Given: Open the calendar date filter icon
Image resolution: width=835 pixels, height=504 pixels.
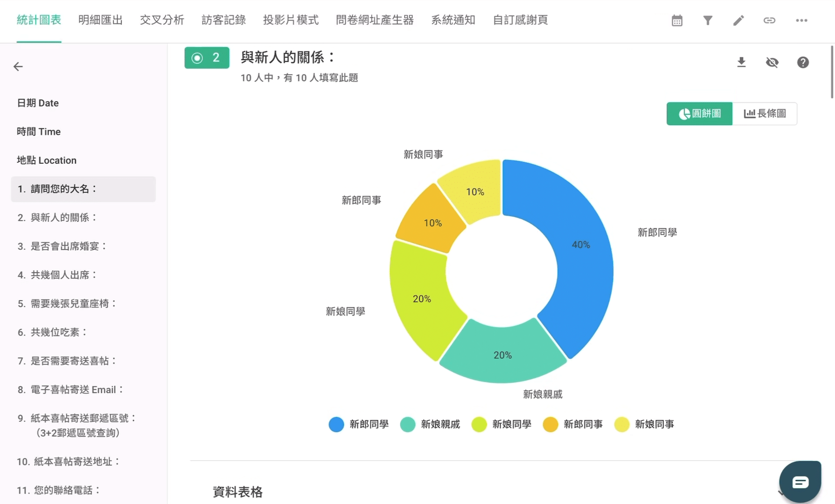Looking at the screenshot, I should click(x=677, y=21).
